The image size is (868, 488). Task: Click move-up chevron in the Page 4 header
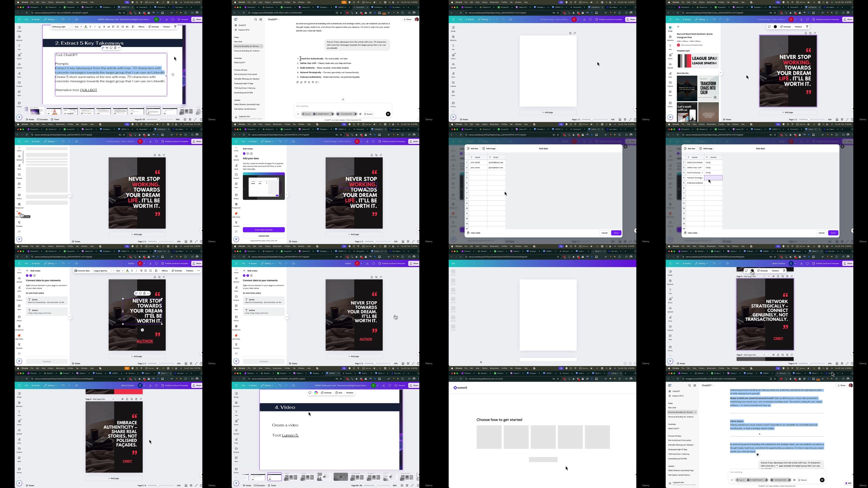click(764, 277)
